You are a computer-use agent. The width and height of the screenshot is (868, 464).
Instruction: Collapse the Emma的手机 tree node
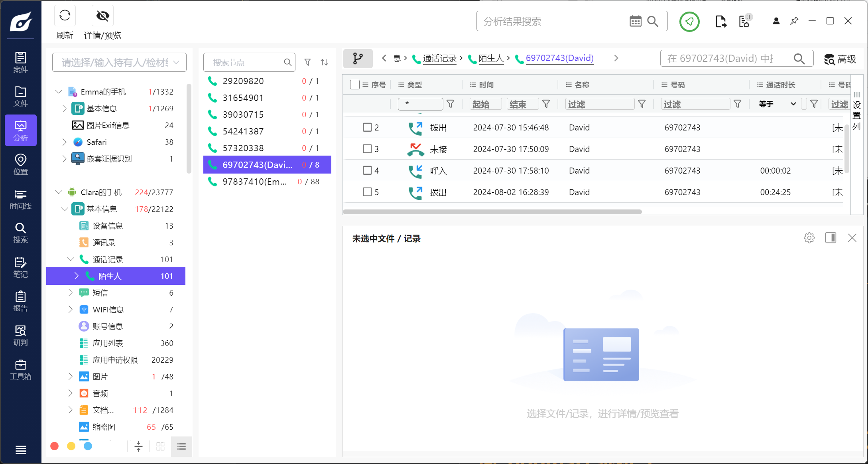[59, 92]
